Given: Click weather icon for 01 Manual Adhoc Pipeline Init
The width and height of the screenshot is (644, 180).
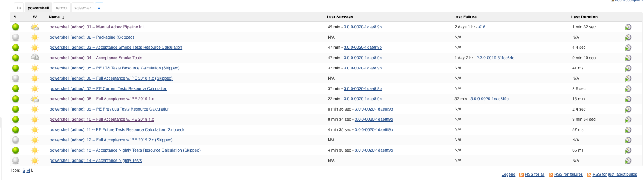Looking at the screenshot, I should click(x=35, y=27).
